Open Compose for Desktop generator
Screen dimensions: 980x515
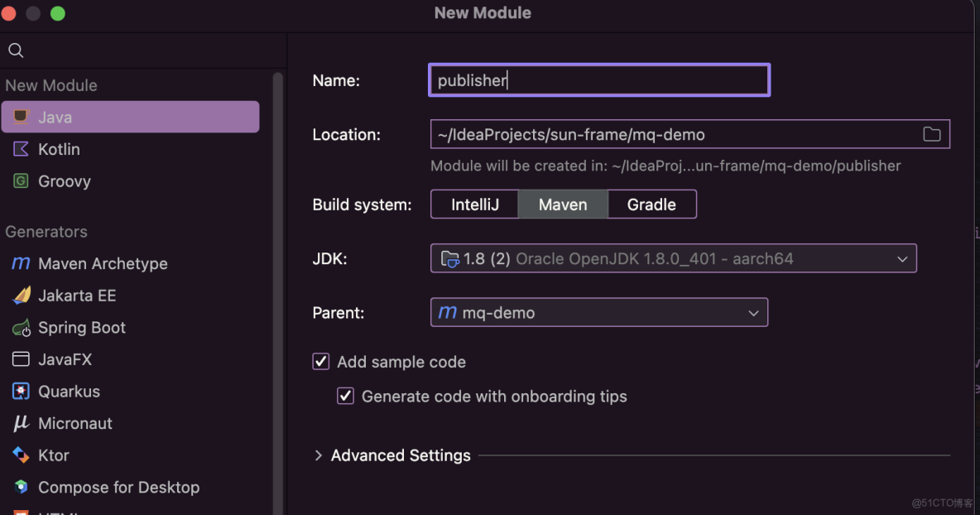coord(118,488)
